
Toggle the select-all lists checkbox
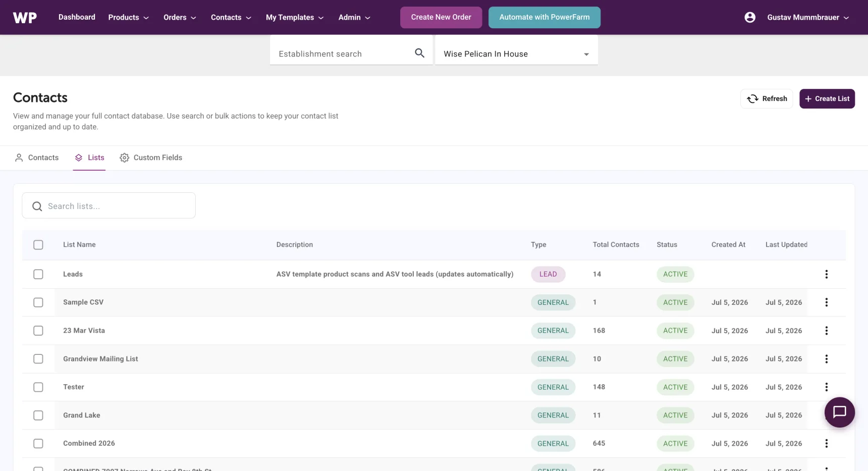38,245
